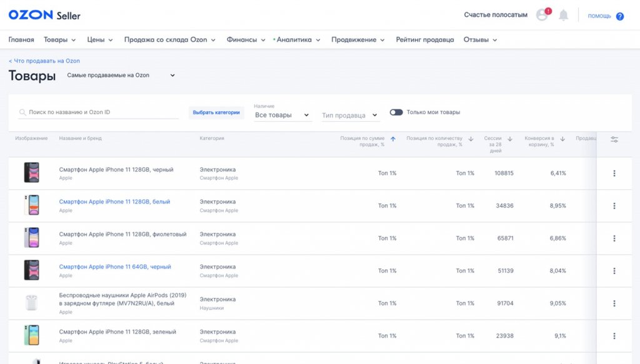Image resolution: width=640 pixels, height=364 pixels.
Task: Click the help question mark icon
Action: click(x=619, y=16)
